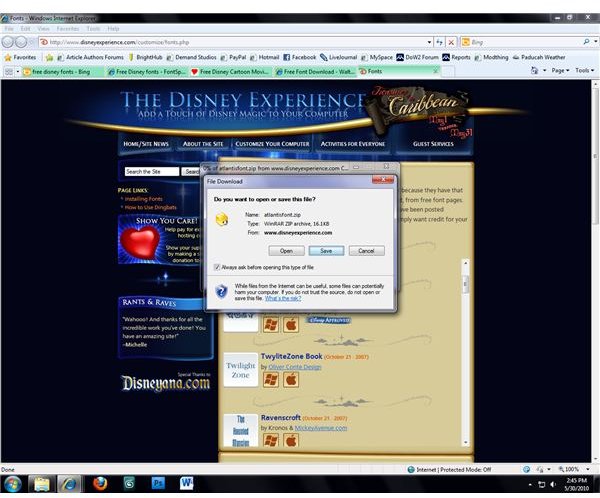The height and width of the screenshot is (498, 600).
Task: Launch Firefox from the taskbar
Action: pos(100,484)
